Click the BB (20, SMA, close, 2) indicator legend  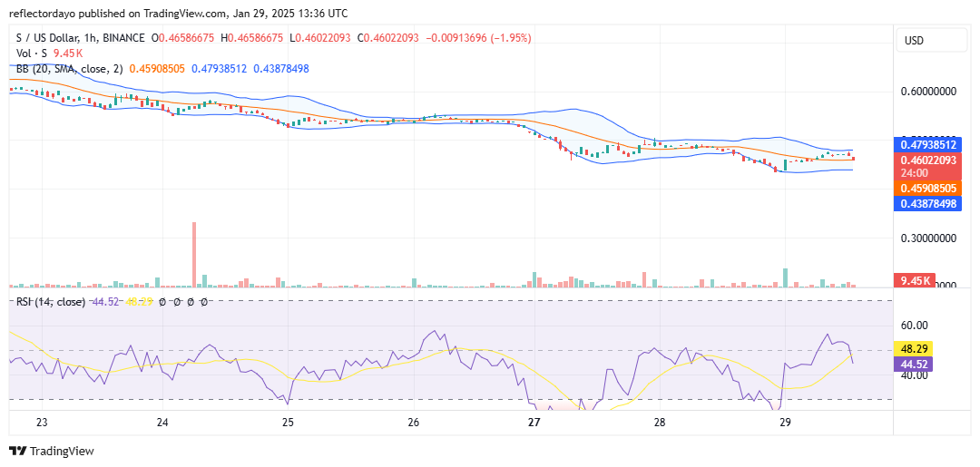(x=70, y=68)
